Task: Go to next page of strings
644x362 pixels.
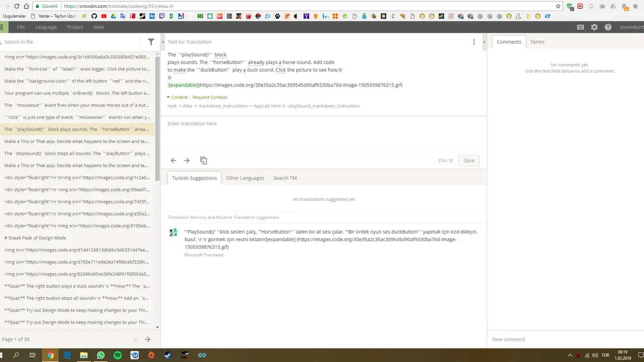Action: pyautogui.click(x=147, y=339)
